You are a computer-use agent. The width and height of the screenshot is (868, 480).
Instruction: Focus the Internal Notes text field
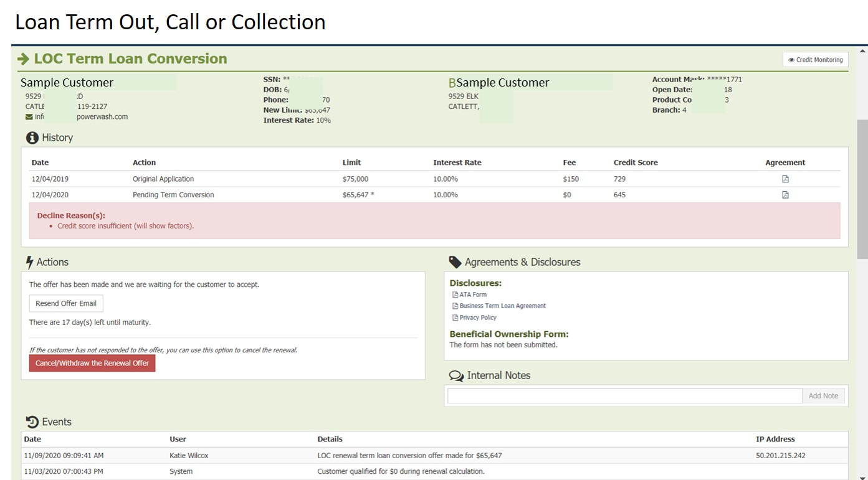pyautogui.click(x=624, y=396)
